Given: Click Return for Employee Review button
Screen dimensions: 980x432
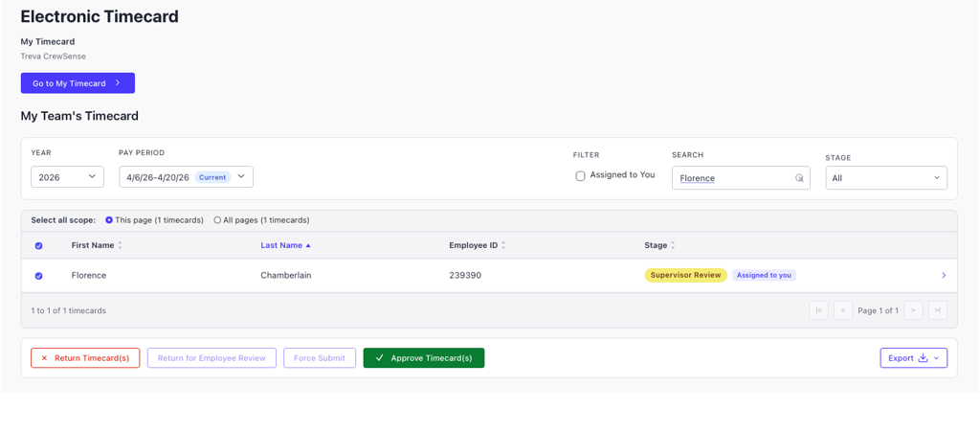Looking at the screenshot, I should [212, 358].
